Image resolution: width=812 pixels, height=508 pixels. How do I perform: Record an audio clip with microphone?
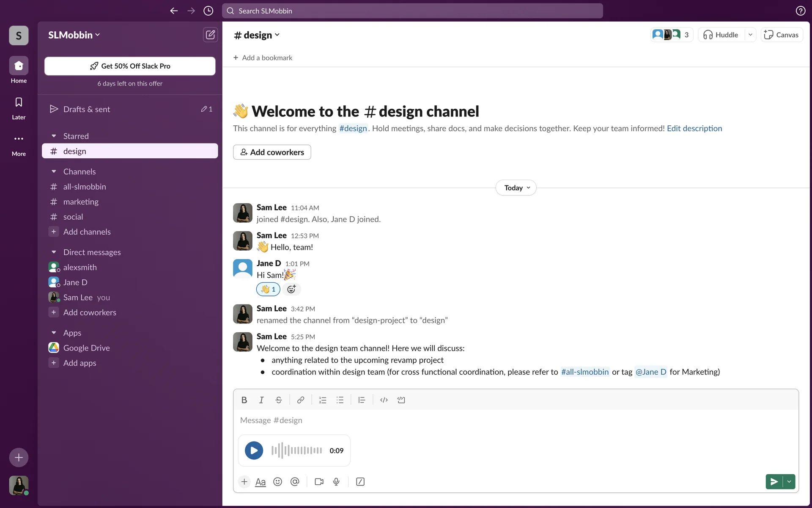(x=336, y=482)
